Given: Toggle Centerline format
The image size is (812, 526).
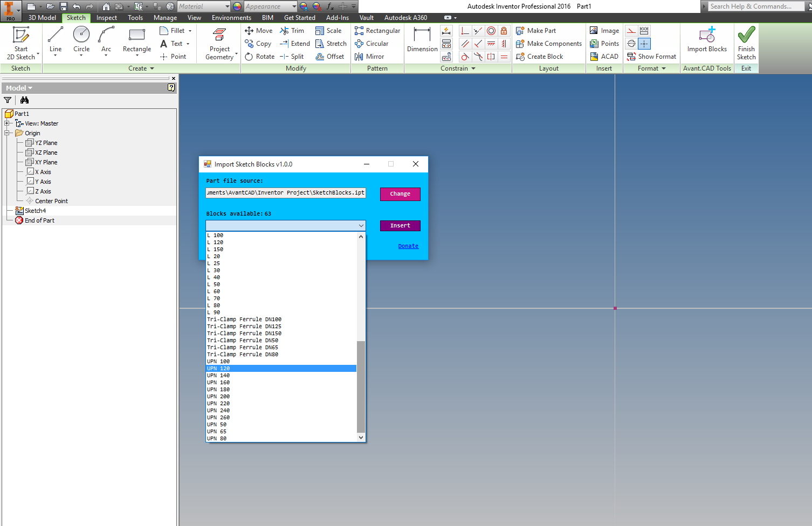Looking at the screenshot, I should point(631,44).
